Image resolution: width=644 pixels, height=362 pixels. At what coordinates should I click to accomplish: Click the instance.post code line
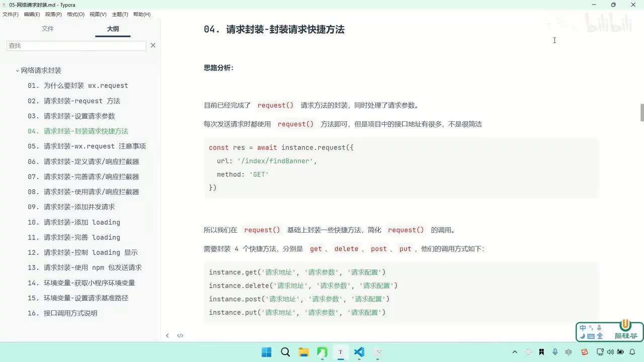click(299, 299)
